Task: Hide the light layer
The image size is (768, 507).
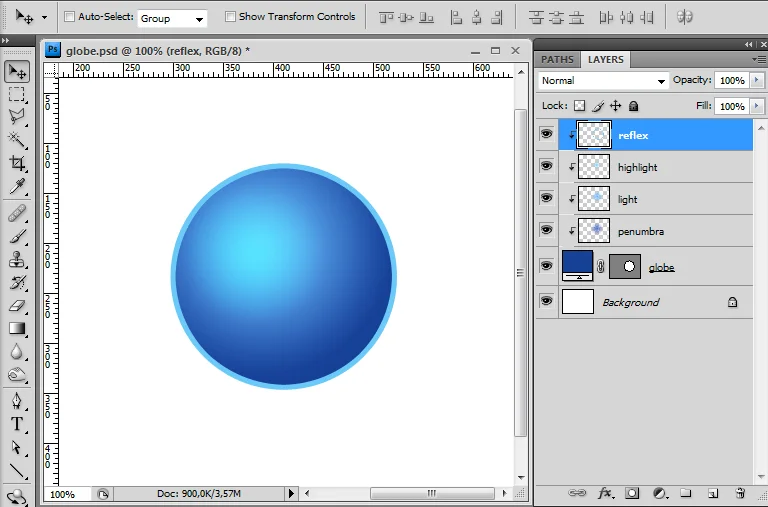Action: pyautogui.click(x=546, y=198)
